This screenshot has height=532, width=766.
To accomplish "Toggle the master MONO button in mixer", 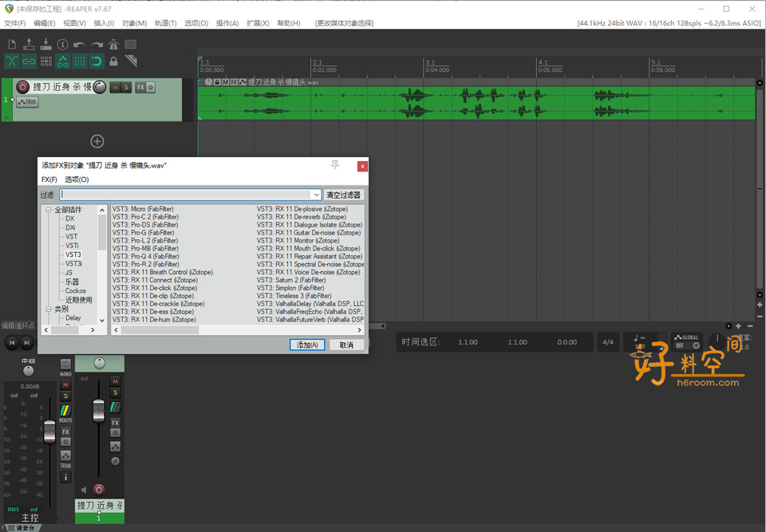I will click(65, 365).
